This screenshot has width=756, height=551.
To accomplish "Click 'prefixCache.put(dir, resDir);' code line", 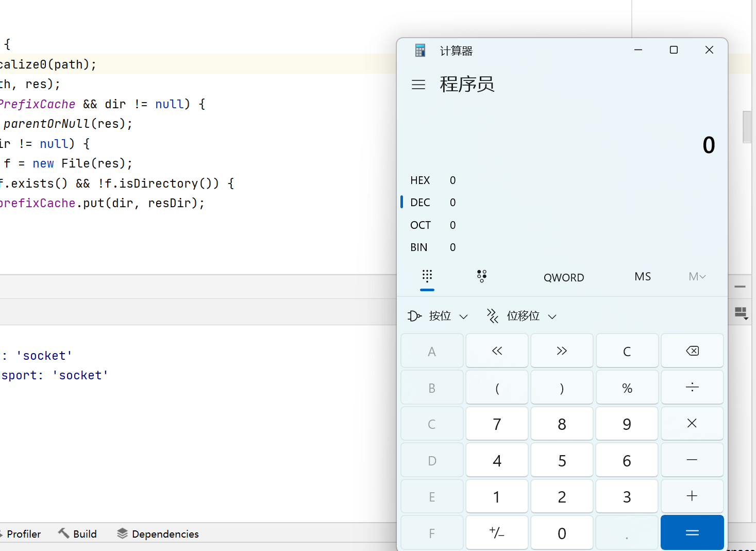I will [x=102, y=203].
